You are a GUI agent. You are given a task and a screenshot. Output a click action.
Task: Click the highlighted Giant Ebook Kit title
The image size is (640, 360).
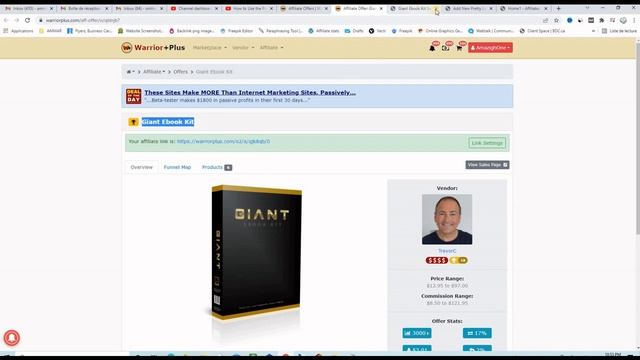(168, 122)
